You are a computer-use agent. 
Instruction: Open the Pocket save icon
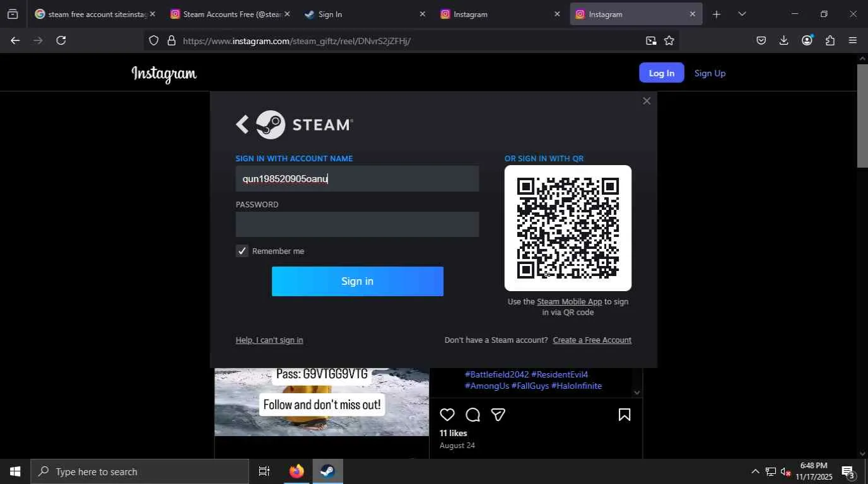click(761, 40)
